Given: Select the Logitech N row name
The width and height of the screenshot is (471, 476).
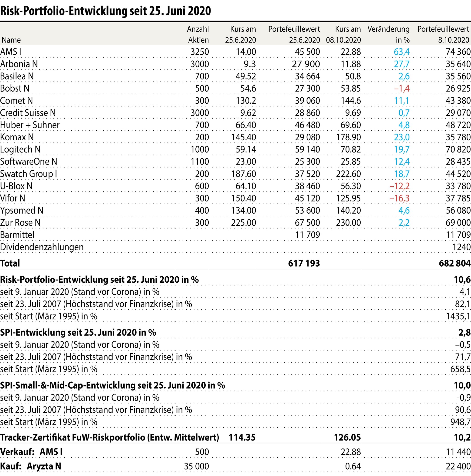Looking at the screenshot, I should coord(20,149).
